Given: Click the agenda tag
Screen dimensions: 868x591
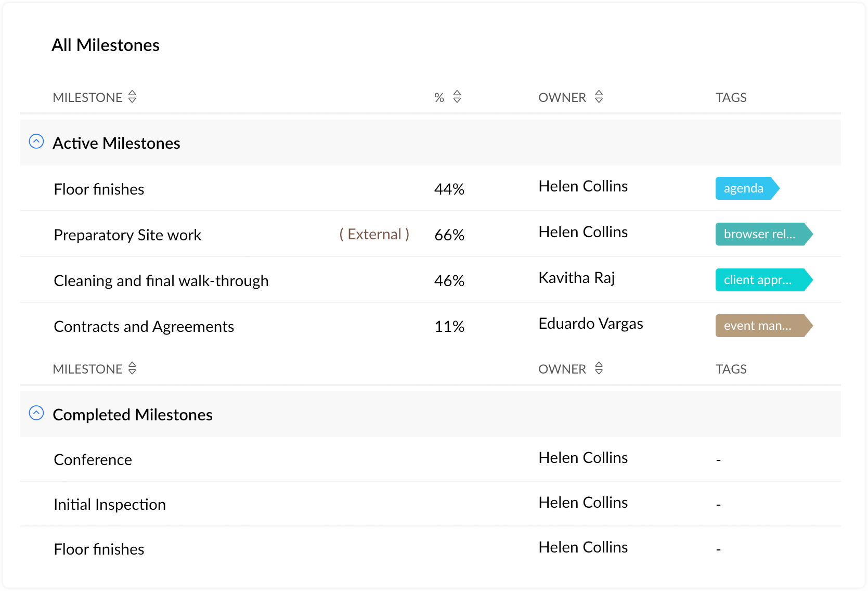Looking at the screenshot, I should [x=747, y=188].
